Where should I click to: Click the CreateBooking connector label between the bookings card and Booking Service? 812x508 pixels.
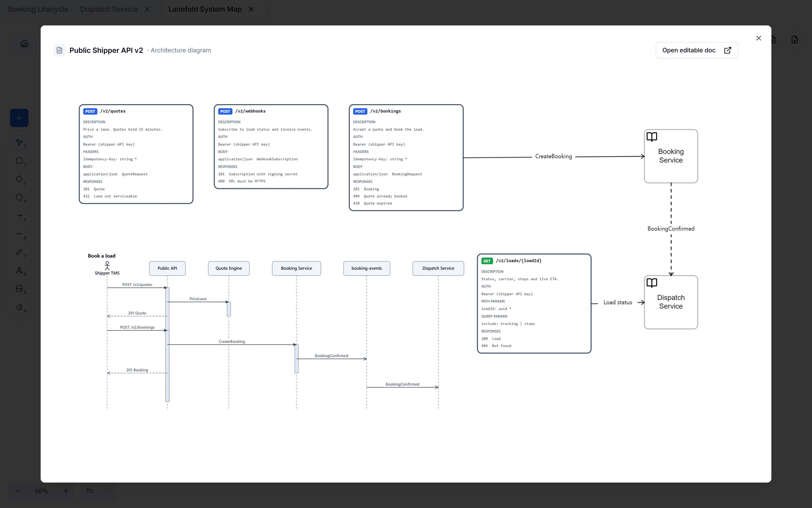(x=553, y=156)
